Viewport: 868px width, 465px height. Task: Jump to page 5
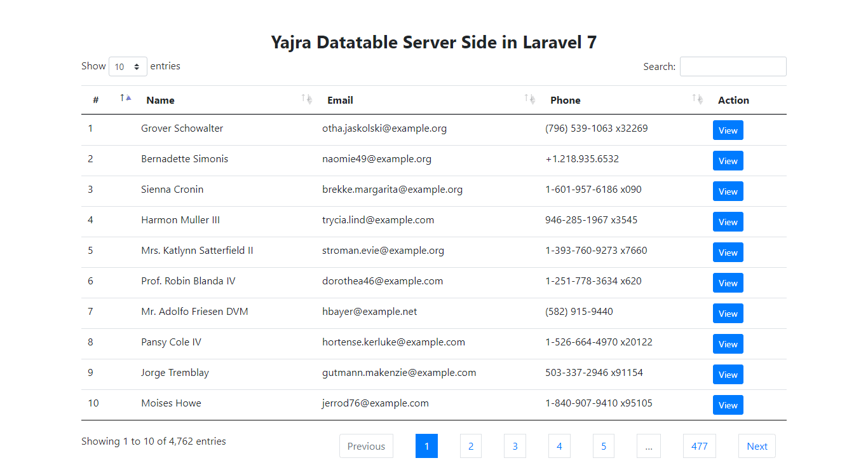pyautogui.click(x=603, y=446)
